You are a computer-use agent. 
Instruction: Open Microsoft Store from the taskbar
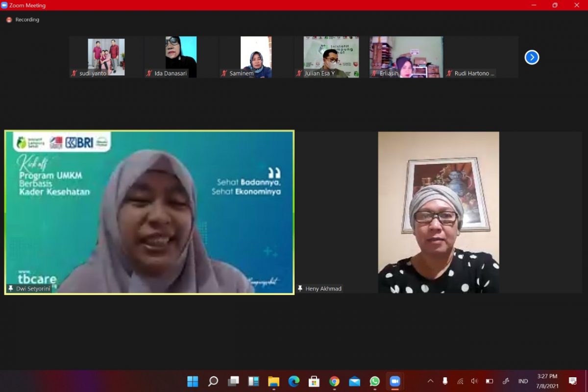pos(314,381)
